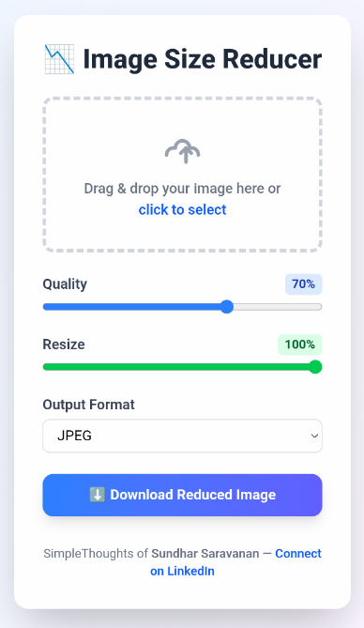Click the middle of the Resize track
This screenshot has width=364, height=628.
click(182, 367)
